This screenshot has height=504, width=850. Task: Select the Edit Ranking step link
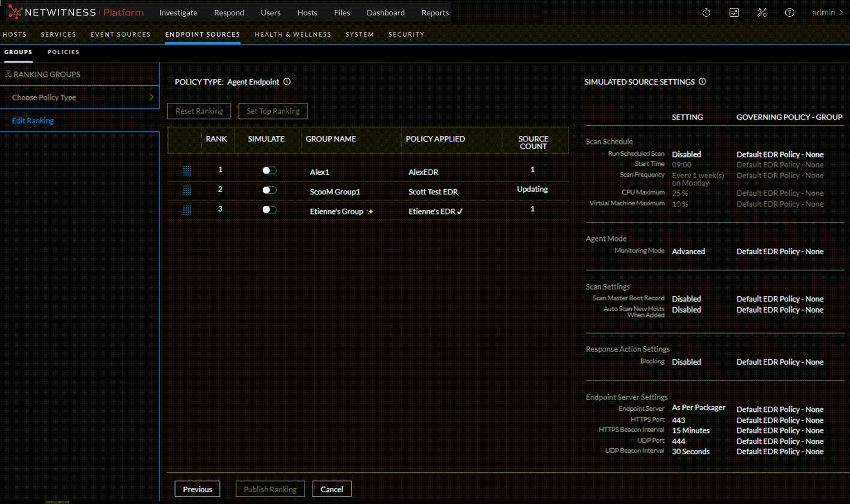[x=33, y=120]
